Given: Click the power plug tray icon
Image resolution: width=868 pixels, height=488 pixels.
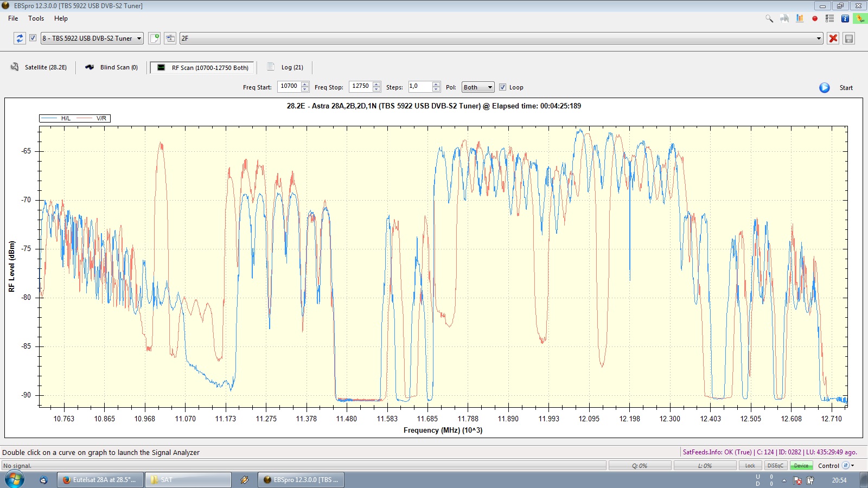Looking at the screenshot, I should coord(810,480).
